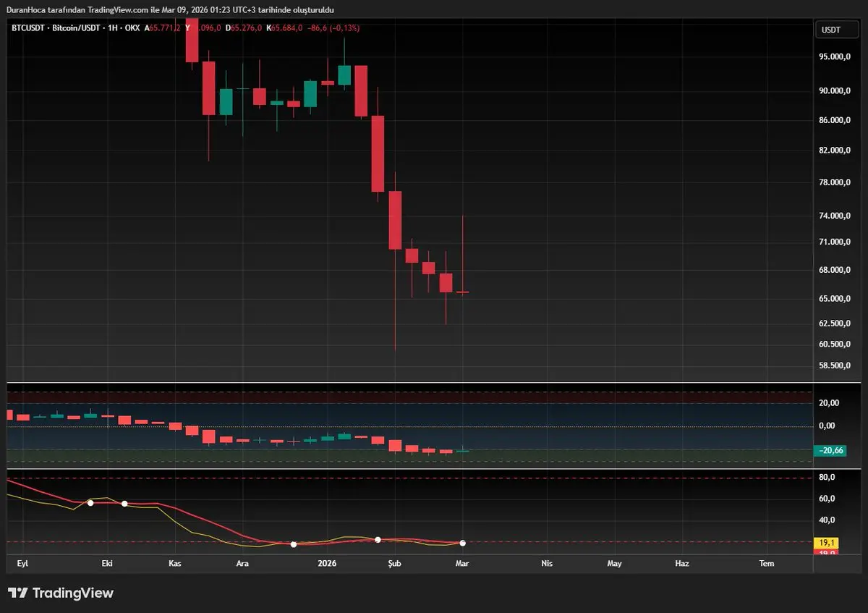Click the 80,0 level on stochastic scale
This screenshot has width=868, height=613.
pos(827,478)
